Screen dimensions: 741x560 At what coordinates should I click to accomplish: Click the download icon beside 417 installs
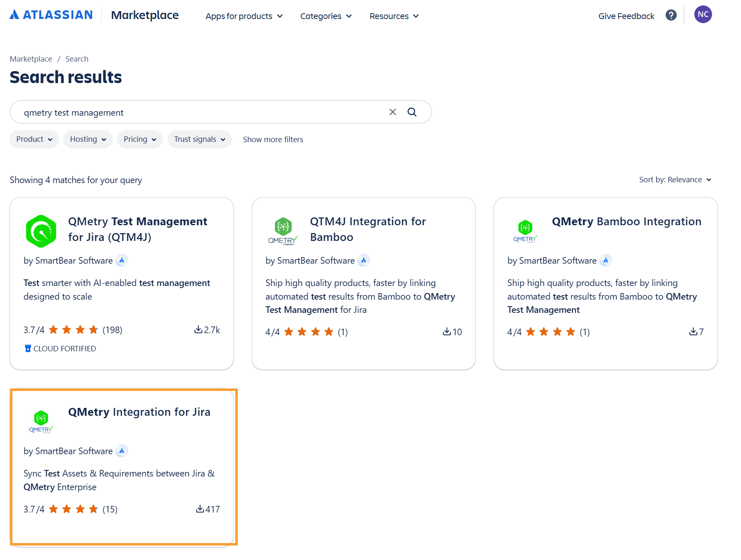[200, 509]
